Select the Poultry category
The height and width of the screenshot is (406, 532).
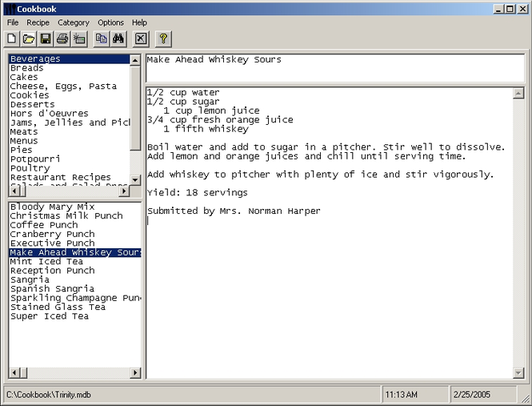(x=70, y=168)
